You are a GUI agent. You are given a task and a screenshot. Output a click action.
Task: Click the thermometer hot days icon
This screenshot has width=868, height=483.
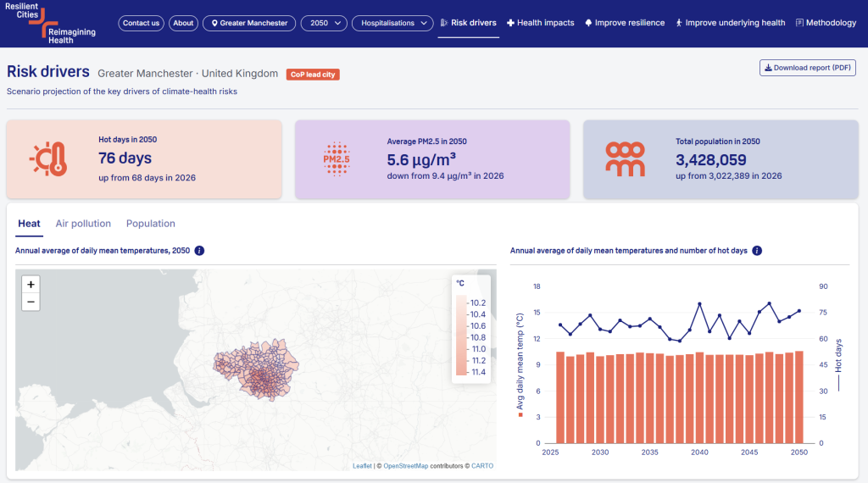[48, 158]
